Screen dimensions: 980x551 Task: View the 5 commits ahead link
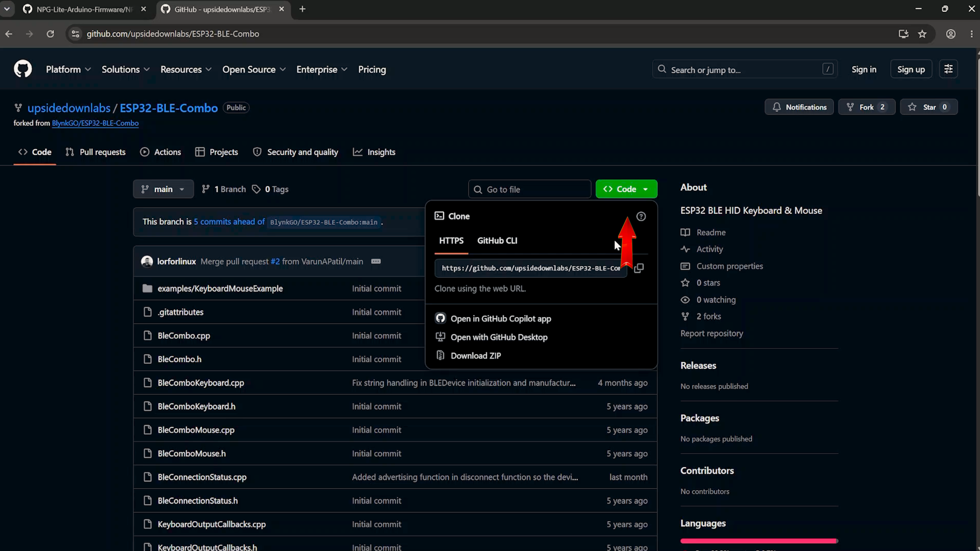pos(229,222)
